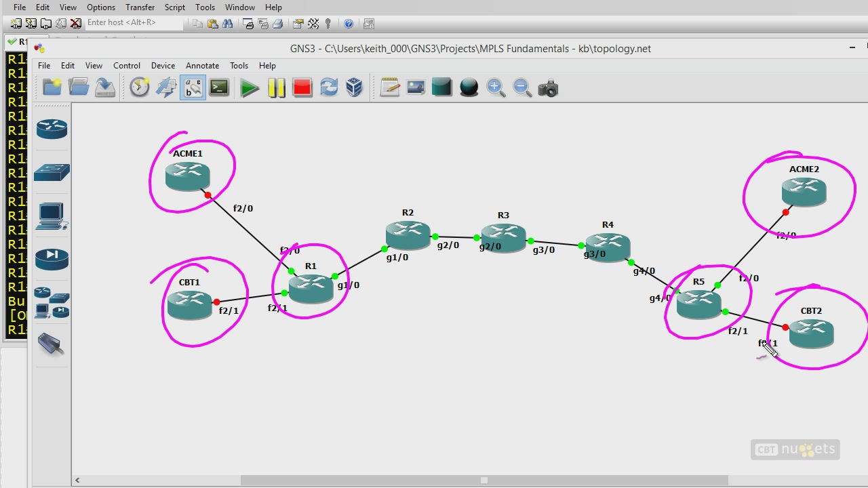Select the R5 router node
Viewport: 868px width, 488px height.
(x=698, y=304)
